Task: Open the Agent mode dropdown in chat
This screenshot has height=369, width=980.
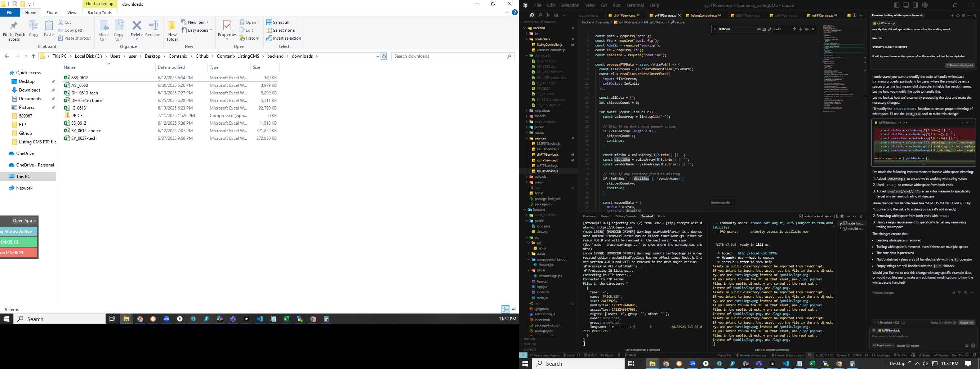Action: coord(883,346)
